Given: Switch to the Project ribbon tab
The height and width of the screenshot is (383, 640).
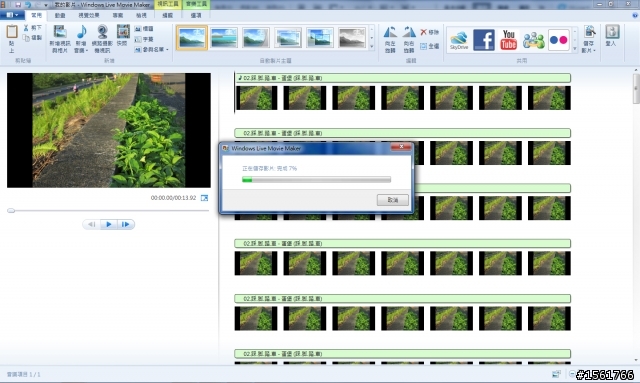Looking at the screenshot, I should coord(118,15).
